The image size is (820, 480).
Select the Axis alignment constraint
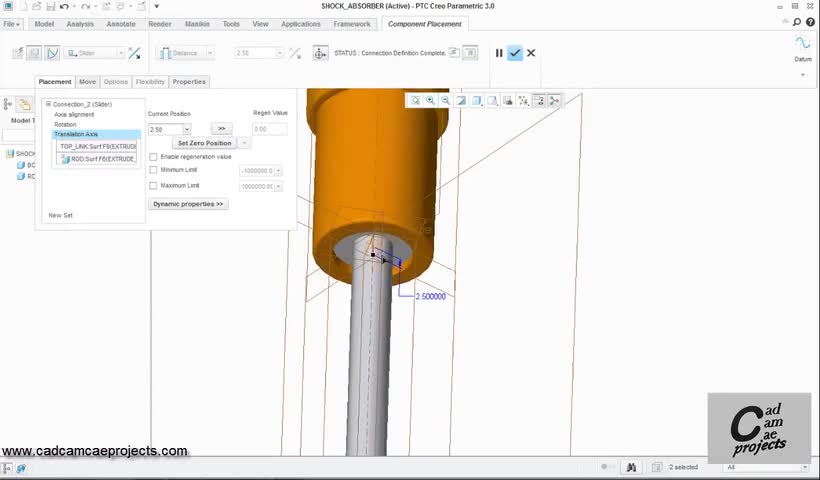74,115
